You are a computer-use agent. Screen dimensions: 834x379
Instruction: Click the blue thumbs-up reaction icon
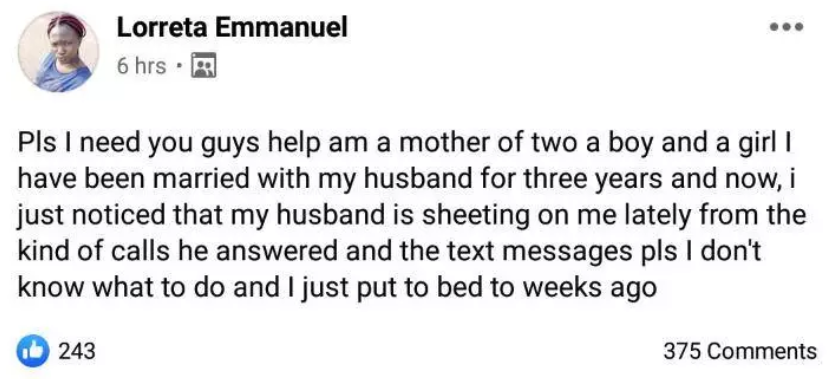pyautogui.click(x=31, y=351)
